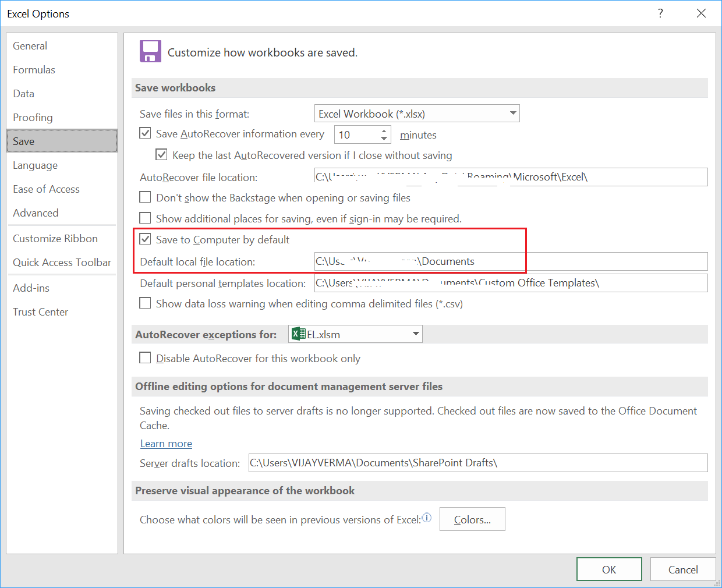Enable Don't show the Backstage option
This screenshot has width=722, height=588.
(145, 197)
